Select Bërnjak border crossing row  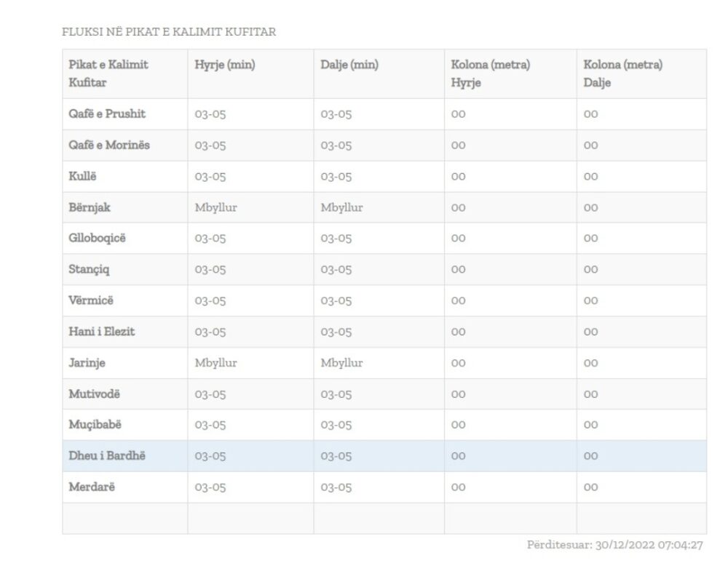(90, 208)
